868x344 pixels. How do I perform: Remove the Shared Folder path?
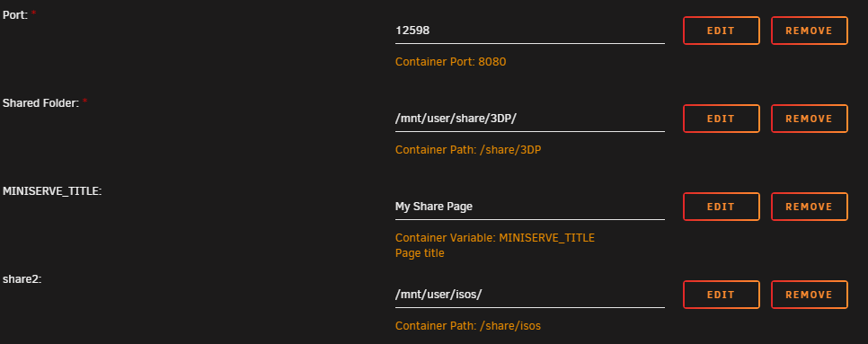tap(810, 119)
